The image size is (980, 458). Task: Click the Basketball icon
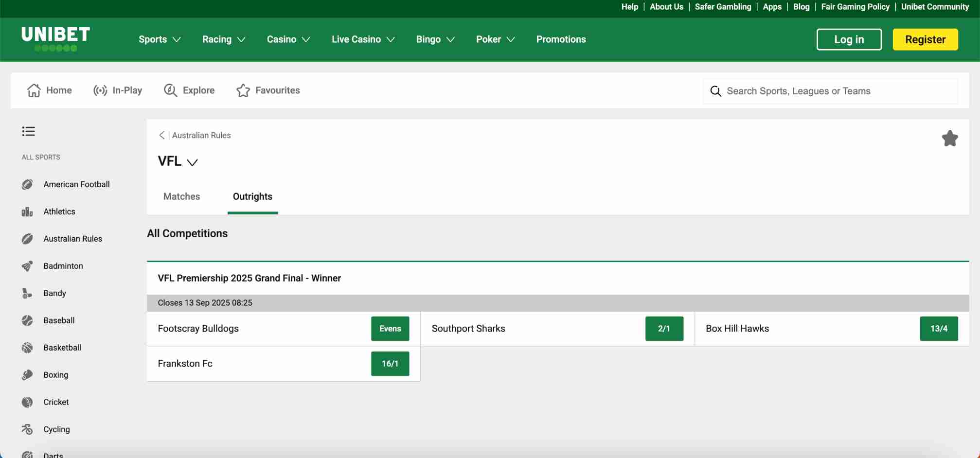coord(27,348)
